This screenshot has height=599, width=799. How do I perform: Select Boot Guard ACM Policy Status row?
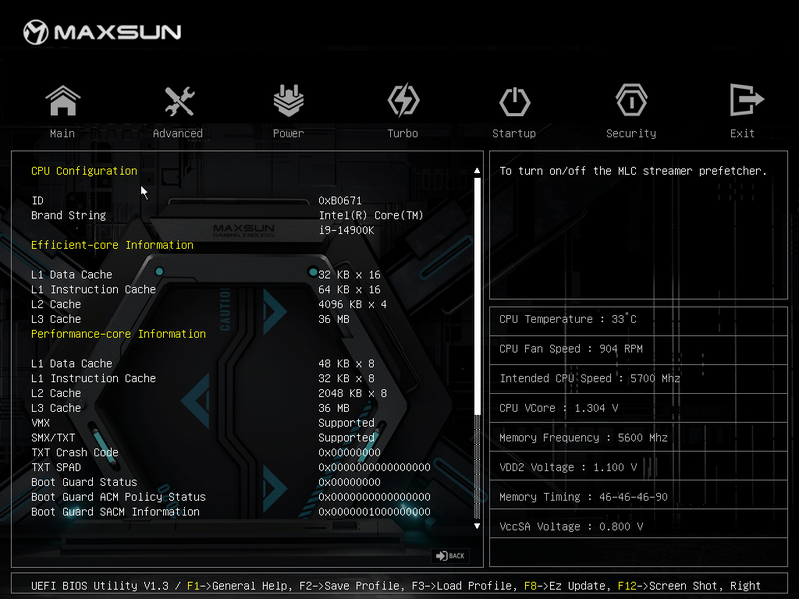click(232, 497)
